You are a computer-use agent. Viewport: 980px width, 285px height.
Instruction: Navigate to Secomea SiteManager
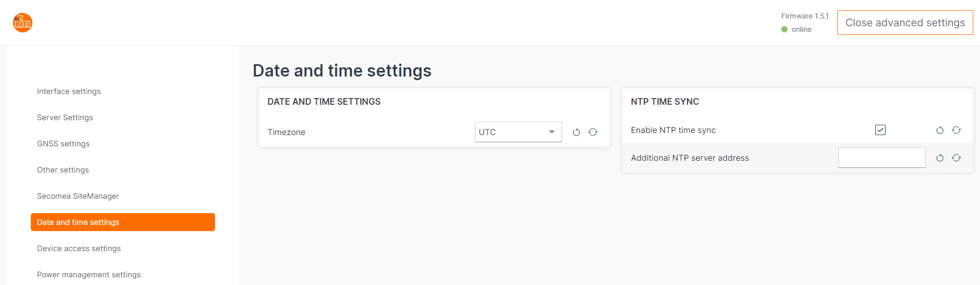[x=78, y=196]
